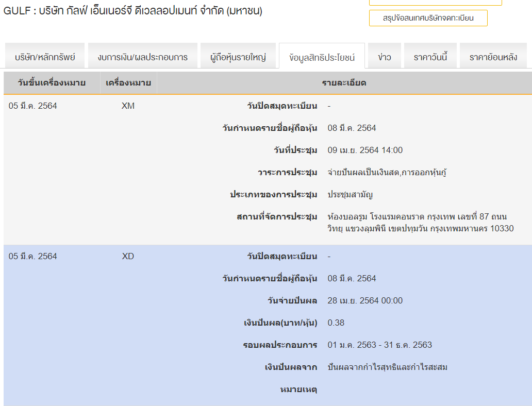Click the วันจ่ายปันผล label

[292, 300]
